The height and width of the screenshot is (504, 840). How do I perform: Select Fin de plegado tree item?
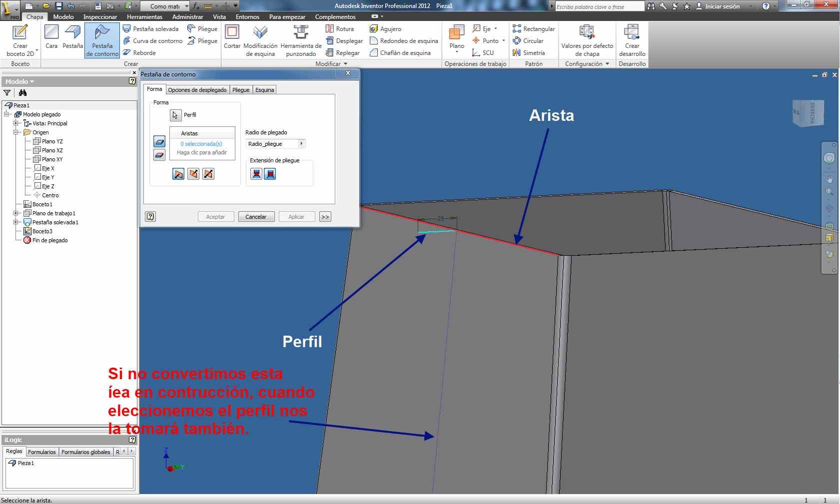[50, 240]
